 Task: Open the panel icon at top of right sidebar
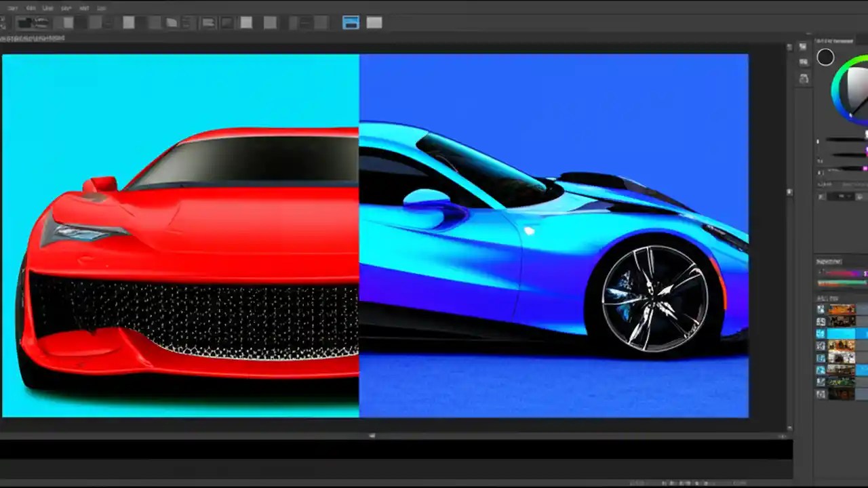click(804, 48)
